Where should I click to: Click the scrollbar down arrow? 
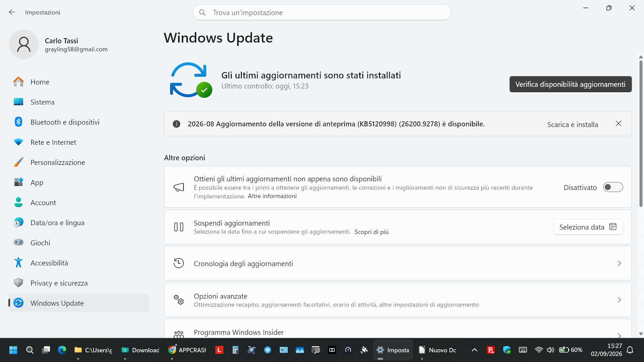coord(641,334)
